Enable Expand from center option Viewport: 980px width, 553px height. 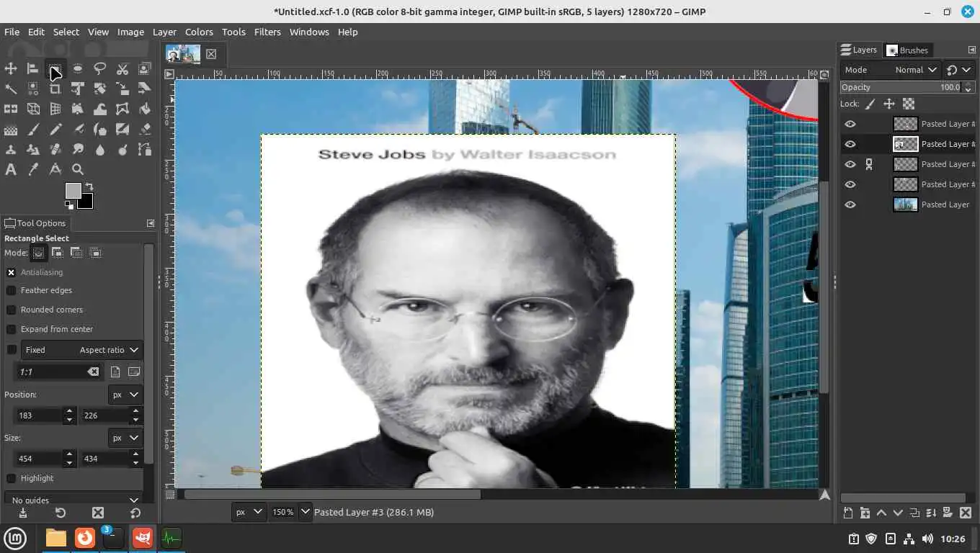[11, 329]
